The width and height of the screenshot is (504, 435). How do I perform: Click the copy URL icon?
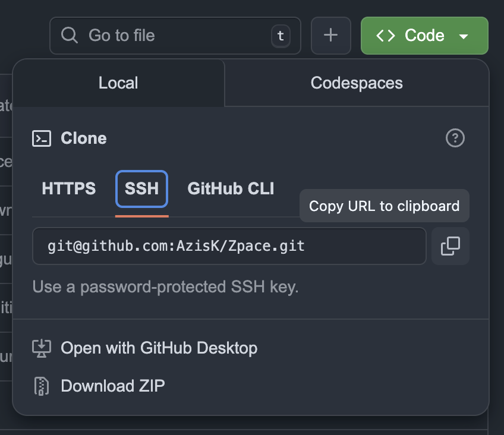pyautogui.click(x=450, y=246)
